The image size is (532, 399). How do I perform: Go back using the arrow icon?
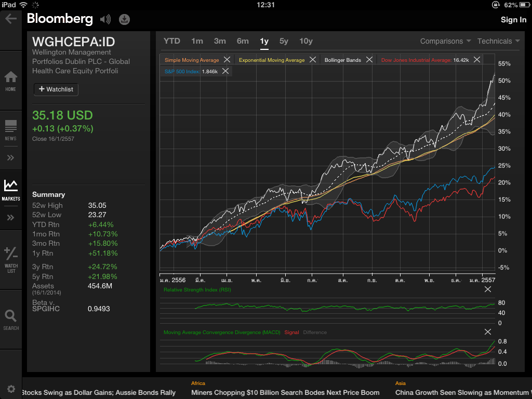tap(11, 19)
